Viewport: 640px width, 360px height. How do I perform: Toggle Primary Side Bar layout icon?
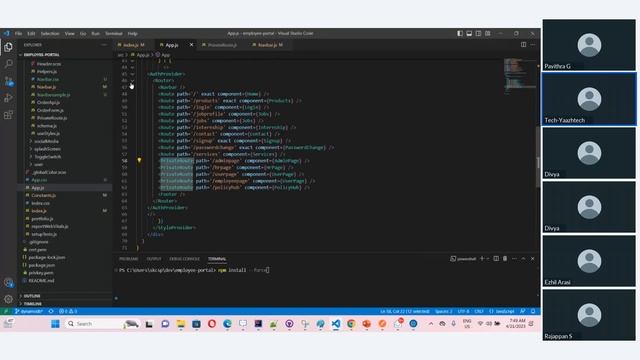[x=460, y=33]
